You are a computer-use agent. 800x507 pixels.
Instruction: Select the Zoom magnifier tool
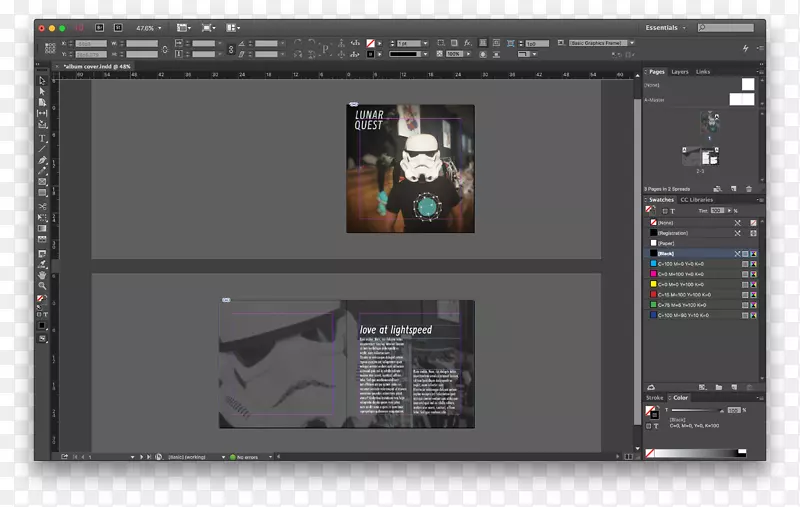(x=42, y=286)
